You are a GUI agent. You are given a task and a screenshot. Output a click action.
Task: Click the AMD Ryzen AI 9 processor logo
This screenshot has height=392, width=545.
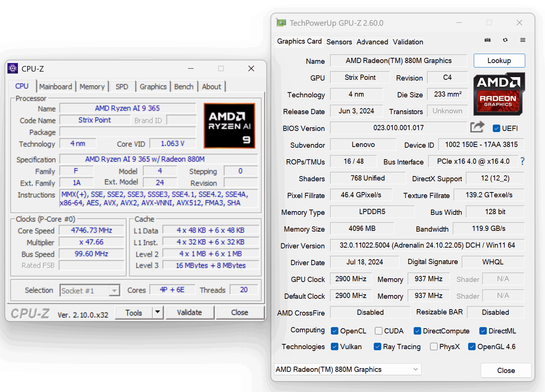point(229,126)
